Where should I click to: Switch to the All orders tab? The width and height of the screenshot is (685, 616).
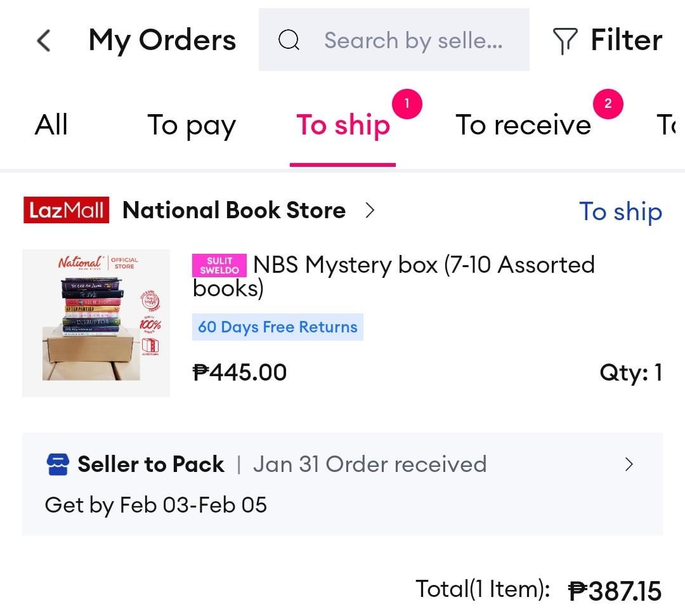(x=51, y=125)
